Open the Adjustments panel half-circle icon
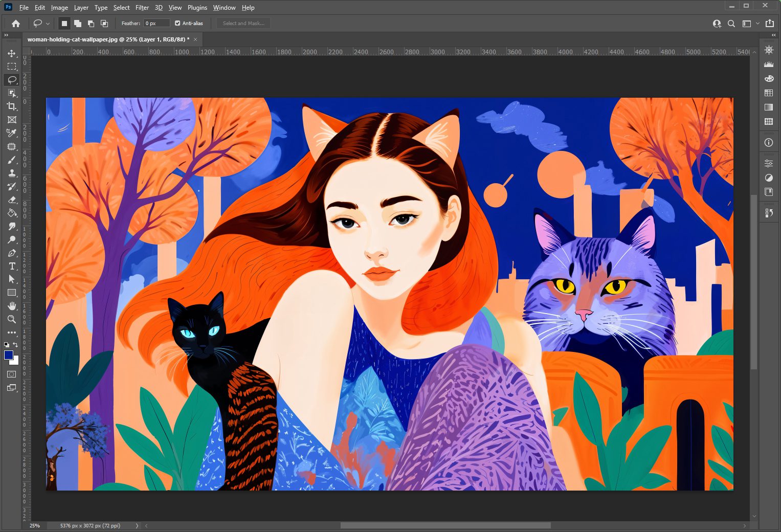Image resolution: width=781 pixels, height=532 pixels. (768, 178)
